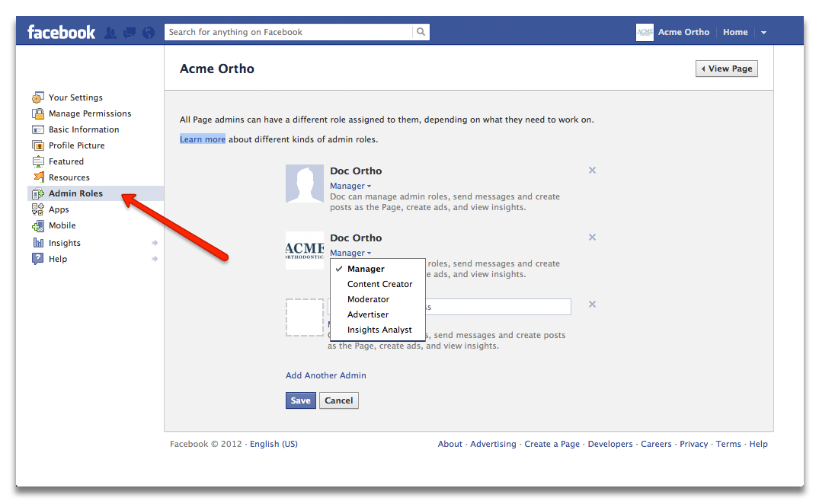Open the Terms footer link

[728, 444]
